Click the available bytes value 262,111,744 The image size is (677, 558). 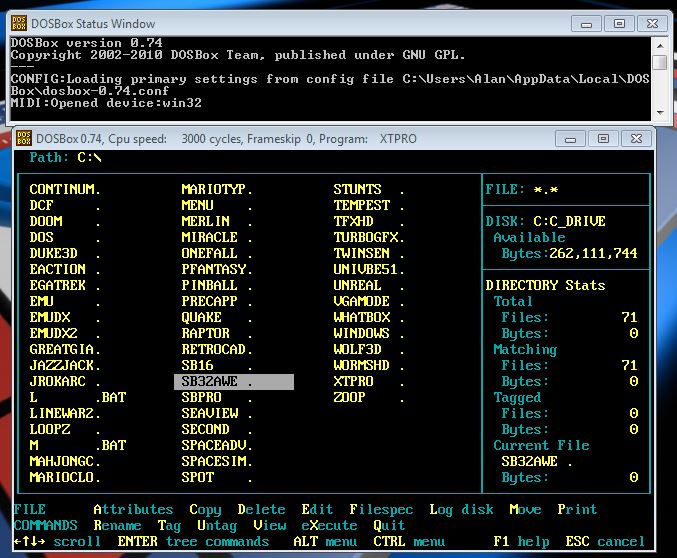coord(593,254)
